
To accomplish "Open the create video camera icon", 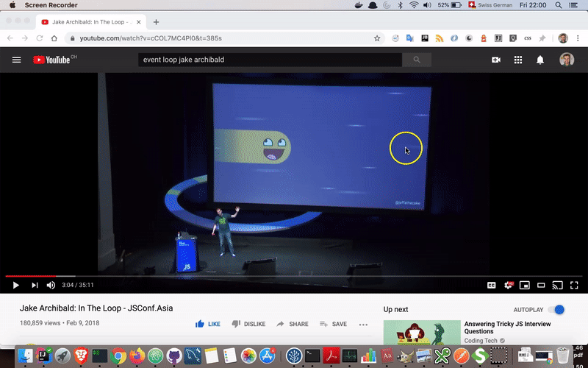I will [x=496, y=60].
